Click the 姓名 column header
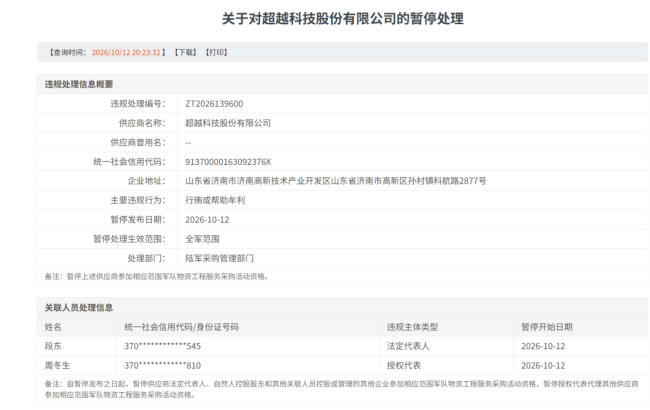This screenshot has width=650, height=410. [x=53, y=327]
